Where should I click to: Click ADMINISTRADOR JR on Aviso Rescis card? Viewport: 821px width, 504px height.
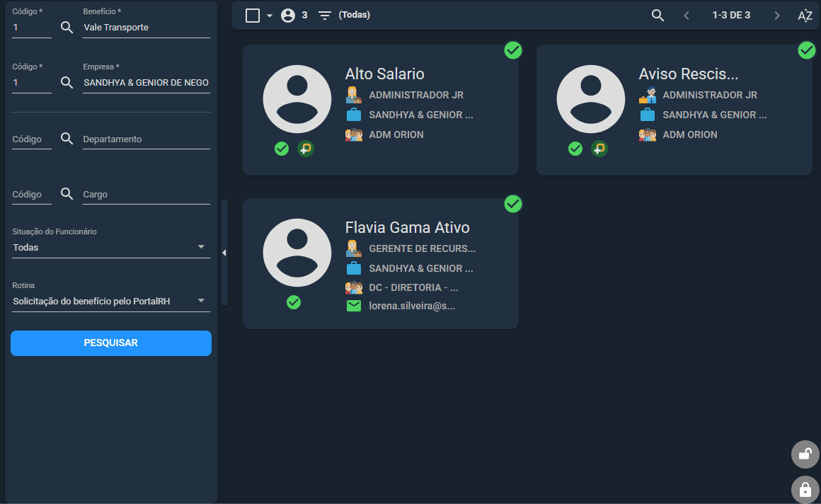click(x=710, y=95)
